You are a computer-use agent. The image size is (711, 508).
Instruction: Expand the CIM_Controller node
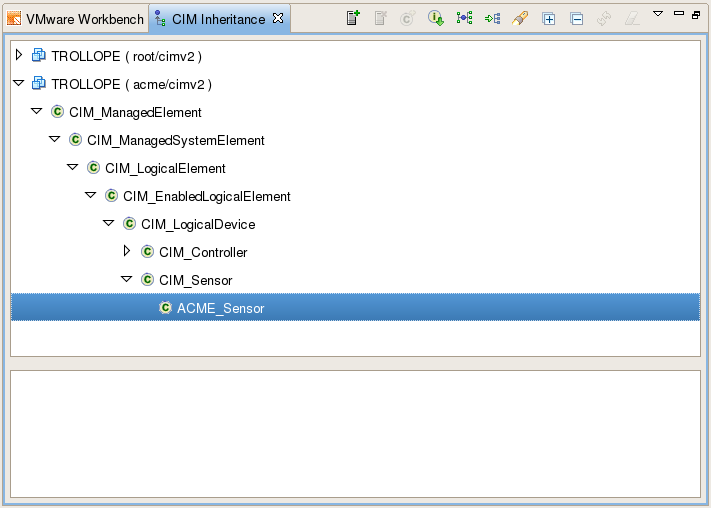click(127, 251)
